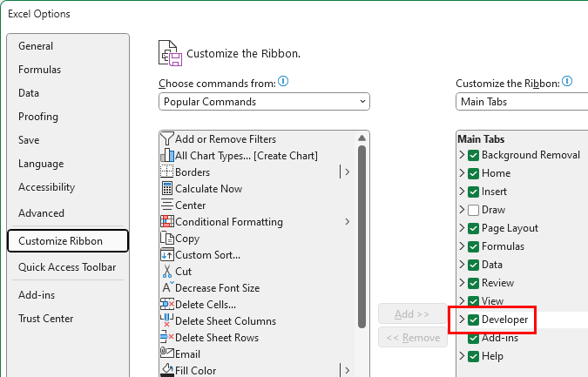Viewport: 588px width, 377px height.
Task: Enable the Draw tab checkbox
Action: [x=473, y=210]
